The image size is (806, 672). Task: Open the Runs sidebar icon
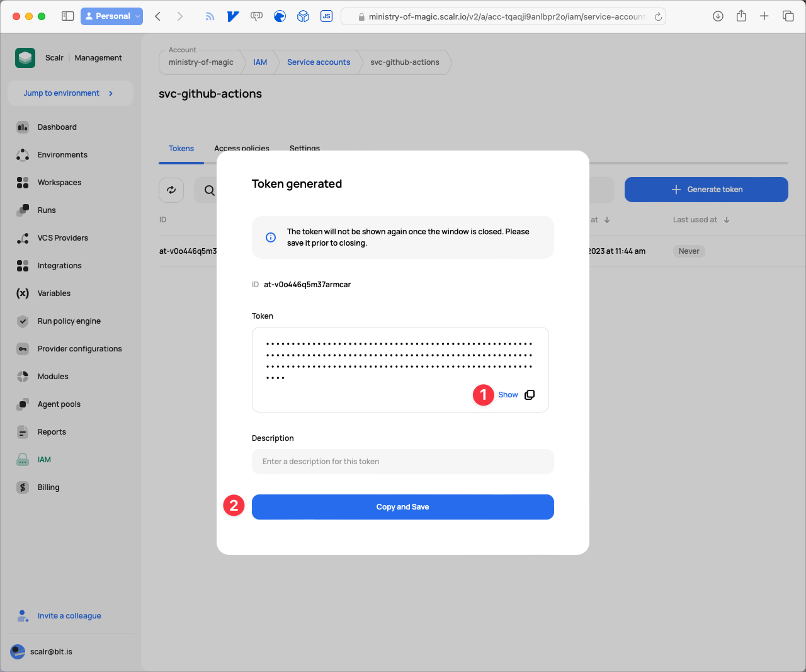(x=23, y=210)
